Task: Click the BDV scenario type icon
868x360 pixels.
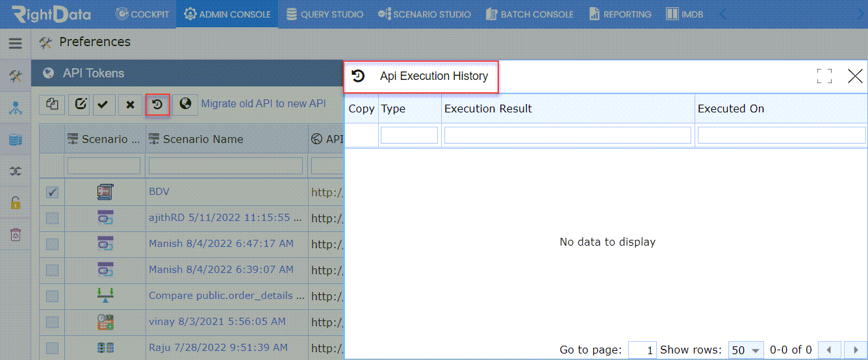Action: click(105, 192)
